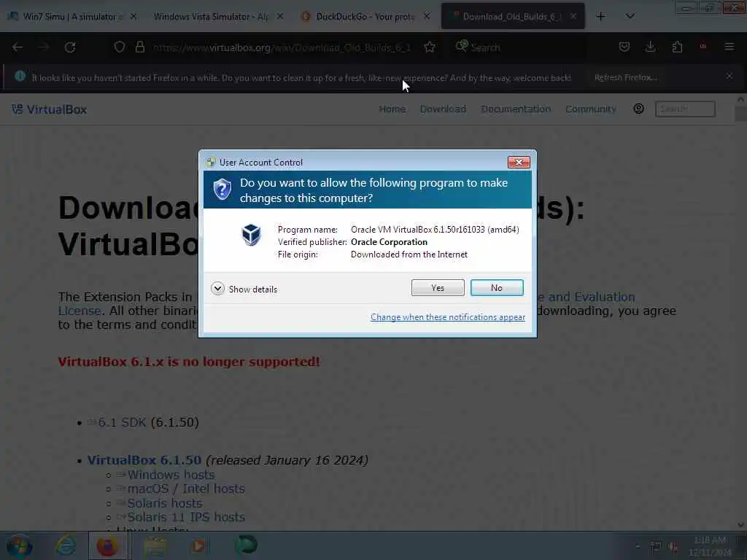Click the site padlock icon
The image size is (747, 560).
pyautogui.click(x=139, y=47)
